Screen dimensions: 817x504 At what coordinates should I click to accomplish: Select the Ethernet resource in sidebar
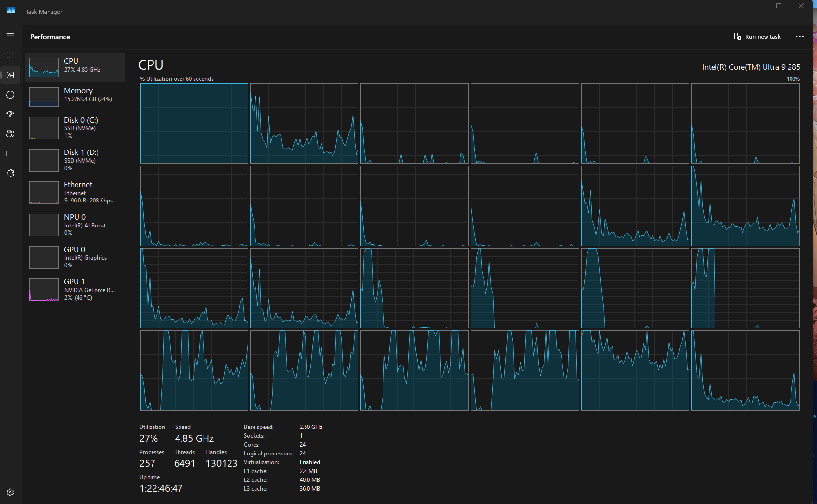click(75, 193)
